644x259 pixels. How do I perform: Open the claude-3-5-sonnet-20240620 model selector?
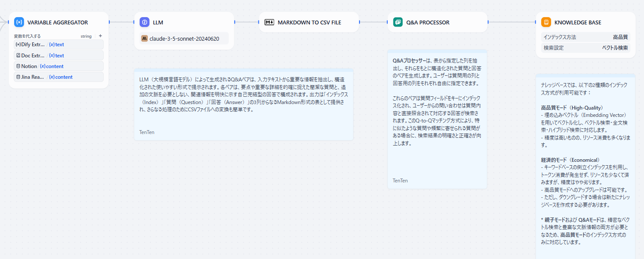pos(184,39)
